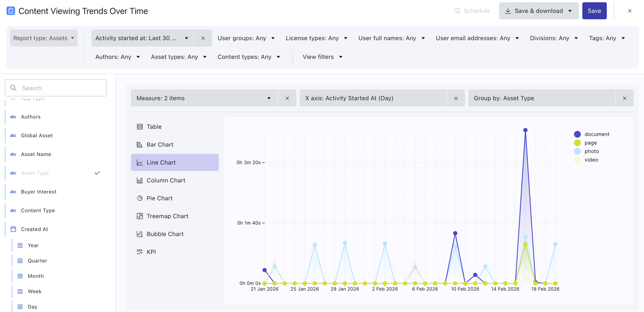644x312 pixels.
Task: Open the View filters dropdown
Action: (322, 57)
